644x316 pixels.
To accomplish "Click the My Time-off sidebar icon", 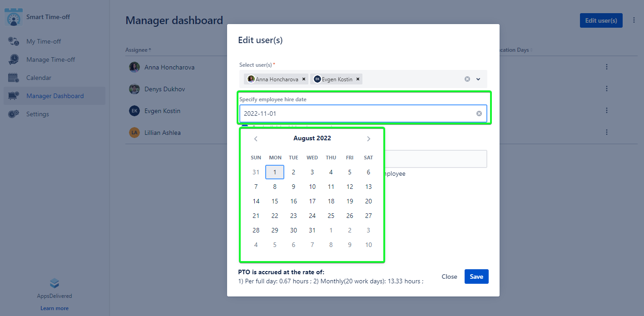I will 14,41.
